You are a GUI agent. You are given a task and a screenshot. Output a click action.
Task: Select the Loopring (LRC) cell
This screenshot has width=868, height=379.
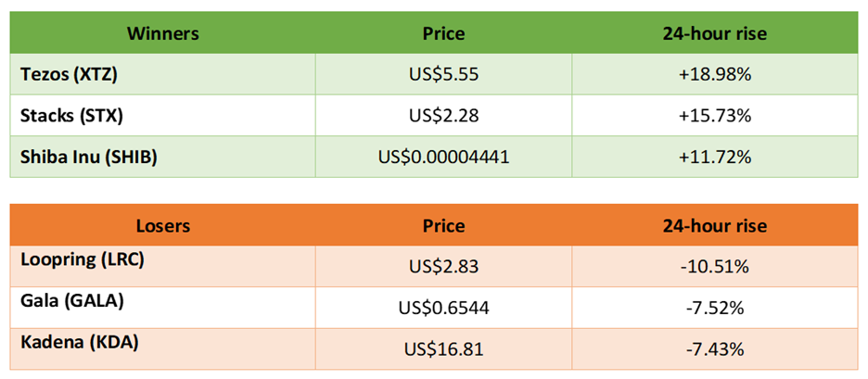coord(163,266)
